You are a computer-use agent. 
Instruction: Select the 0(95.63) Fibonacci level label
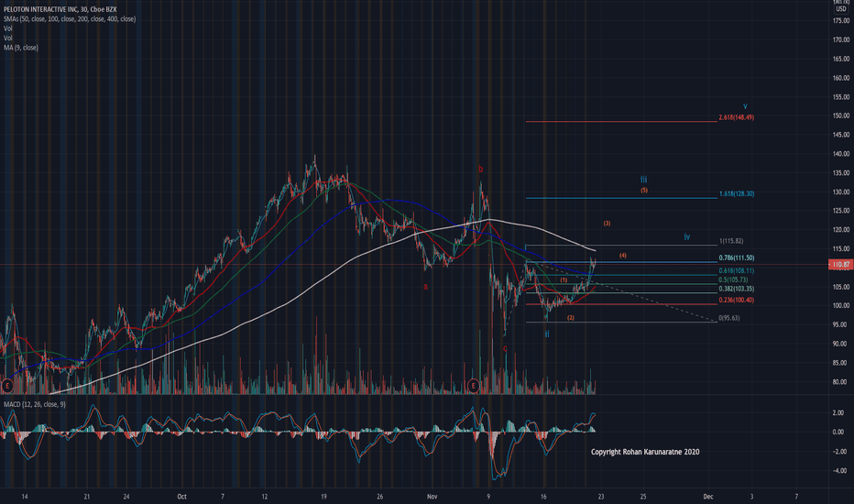[729, 318]
